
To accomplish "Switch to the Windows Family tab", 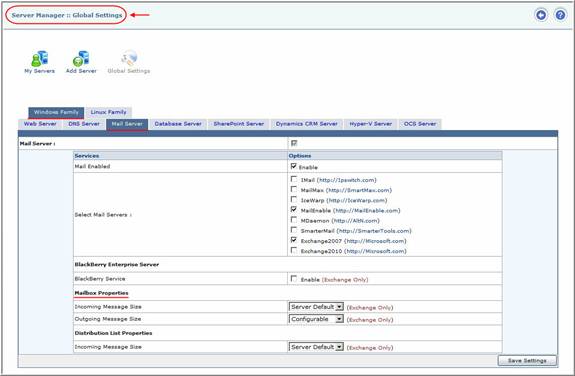I will pyautogui.click(x=56, y=112).
